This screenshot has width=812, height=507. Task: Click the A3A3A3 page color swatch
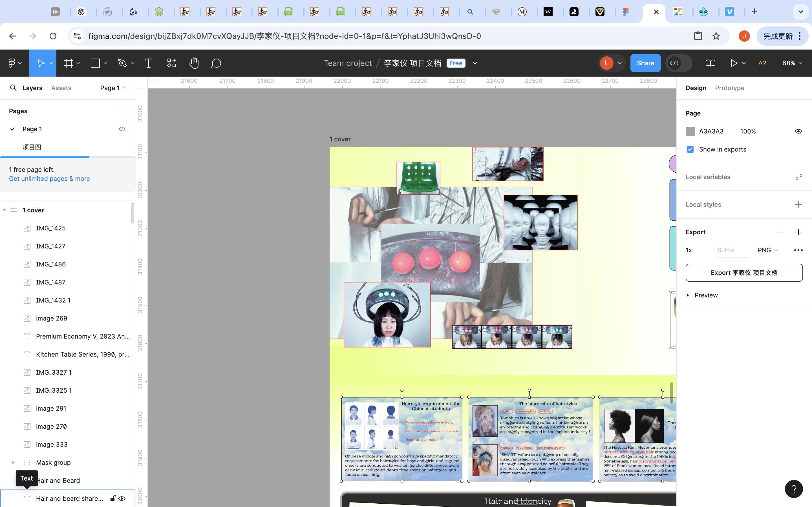690,131
